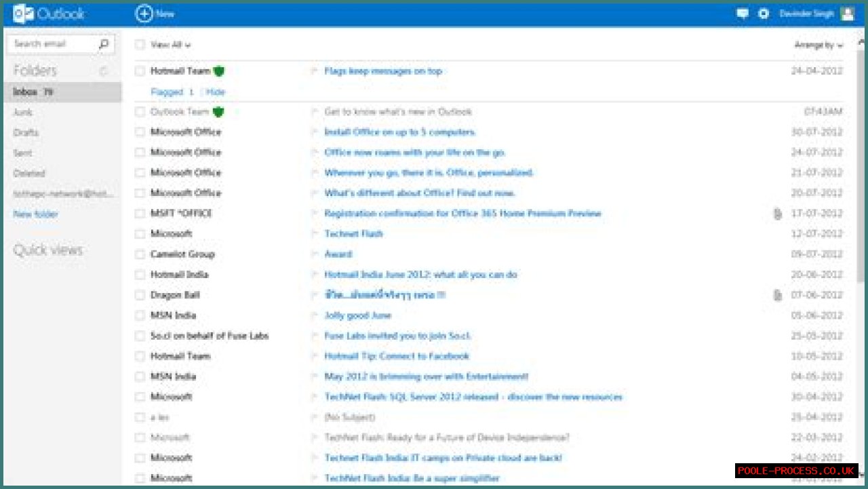Click Hide link next to Flagged
The image size is (868, 489).
[x=216, y=92]
